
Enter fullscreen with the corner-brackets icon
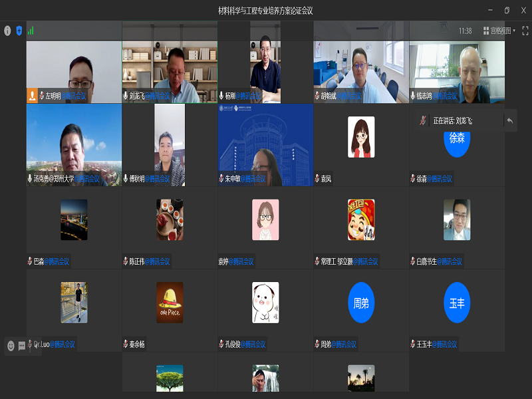[525, 31]
